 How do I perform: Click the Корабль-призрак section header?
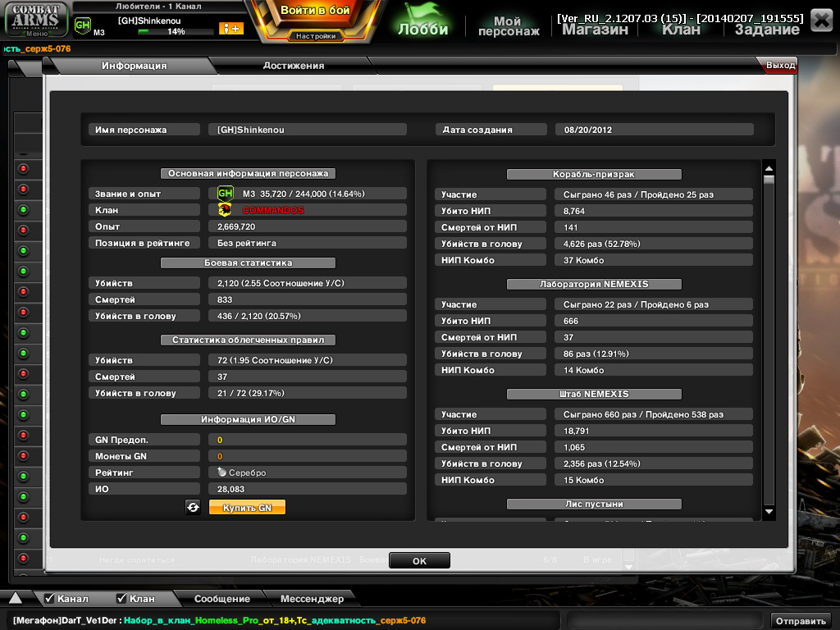tap(594, 174)
